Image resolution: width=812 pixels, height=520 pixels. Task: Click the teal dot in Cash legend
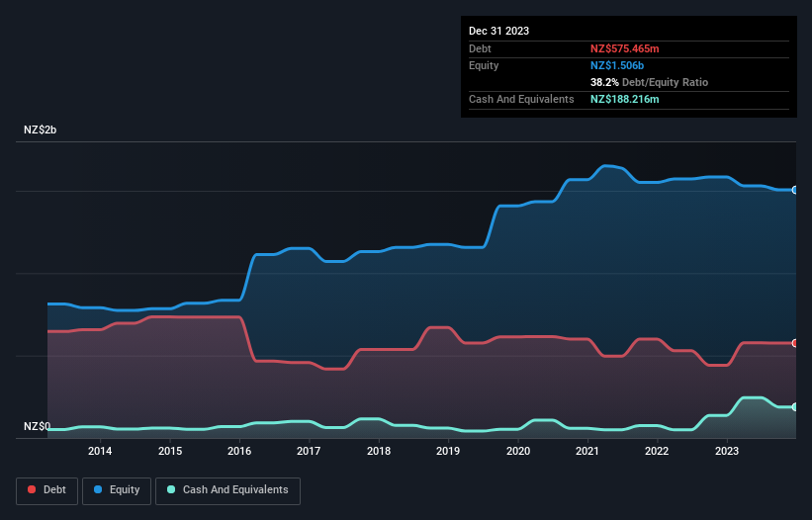[x=172, y=490]
